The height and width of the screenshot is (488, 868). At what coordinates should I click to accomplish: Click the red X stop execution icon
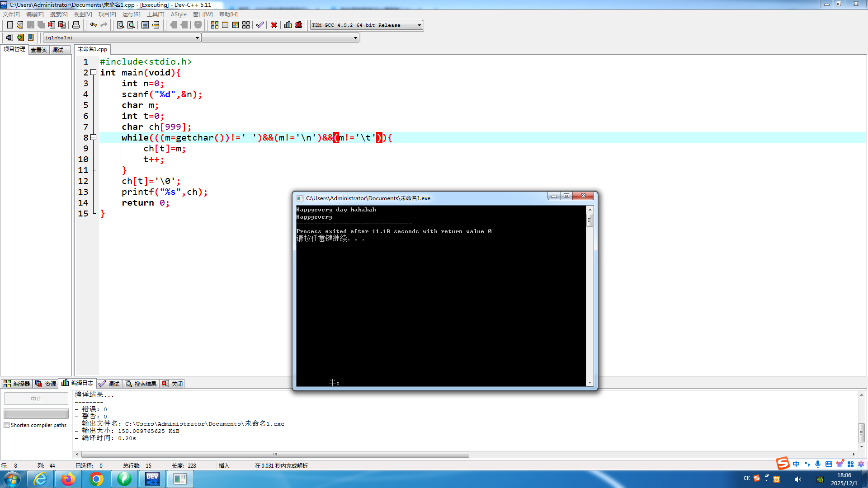274,25
